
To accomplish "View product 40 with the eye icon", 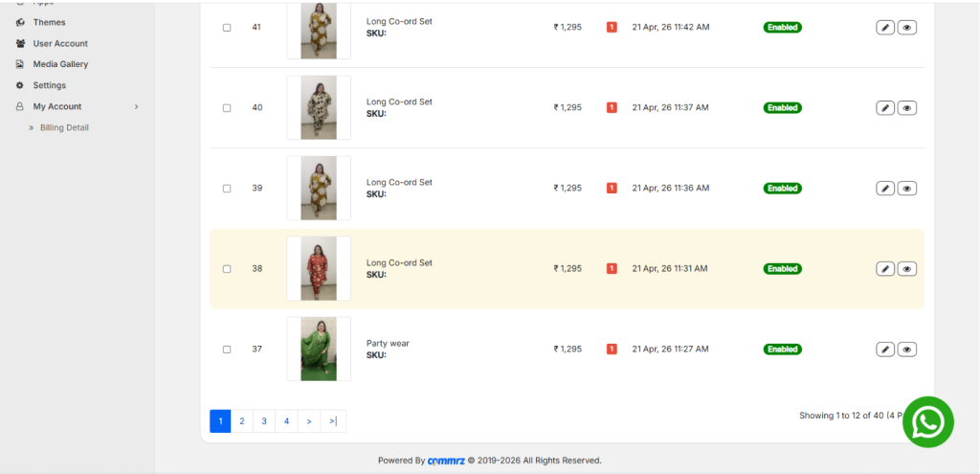I will coord(907,107).
